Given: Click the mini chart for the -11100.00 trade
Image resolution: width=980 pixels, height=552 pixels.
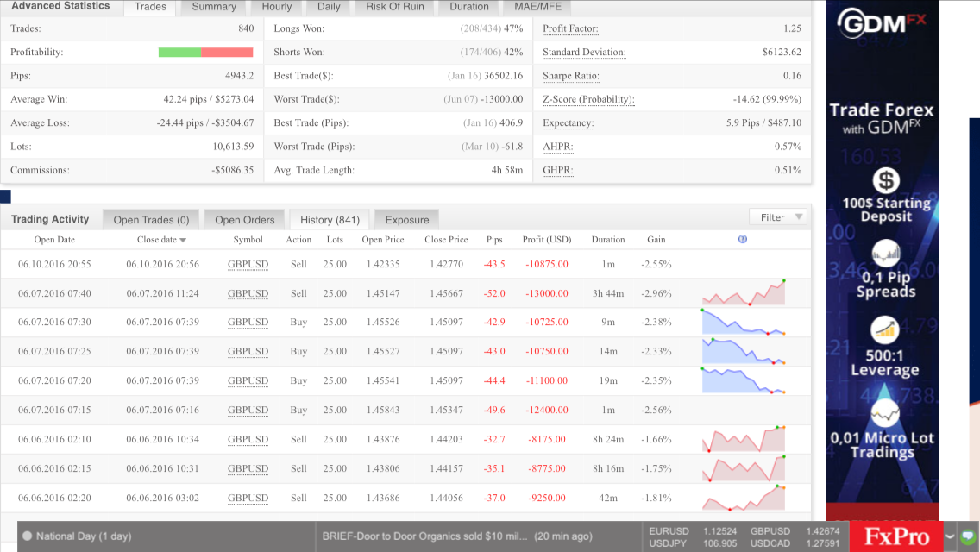Looking at the screenshot, I should coord(743,380).
